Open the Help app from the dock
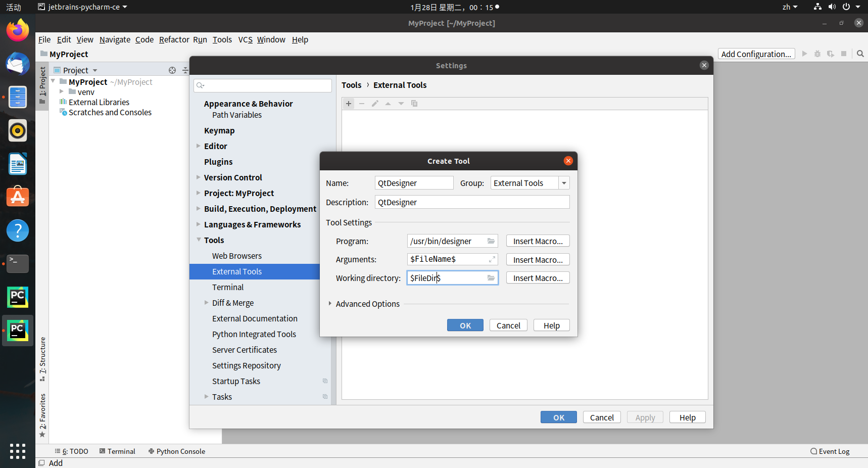 pos(18,230)
